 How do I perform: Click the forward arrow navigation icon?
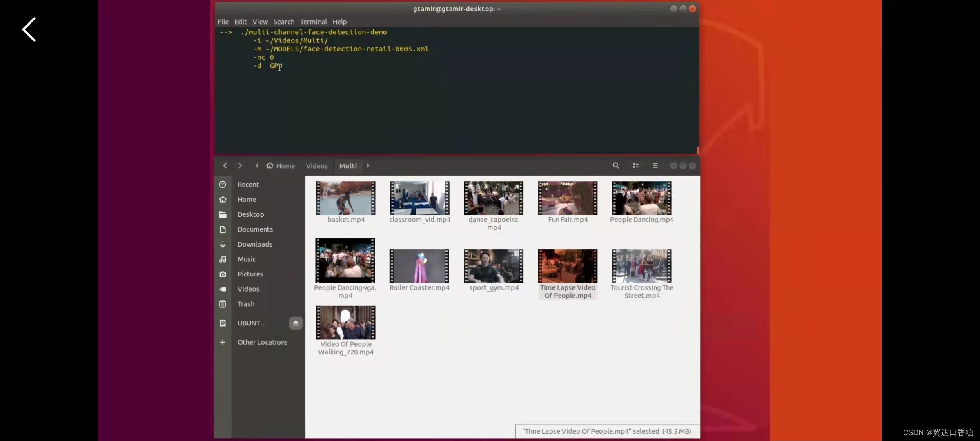[x=241, y=165]
